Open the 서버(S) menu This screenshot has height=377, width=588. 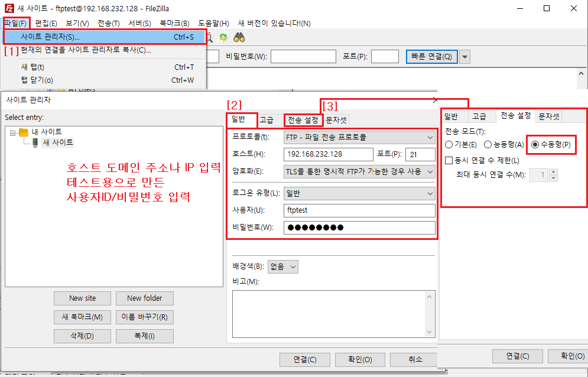pyautogui.click(x=139, y=23)
